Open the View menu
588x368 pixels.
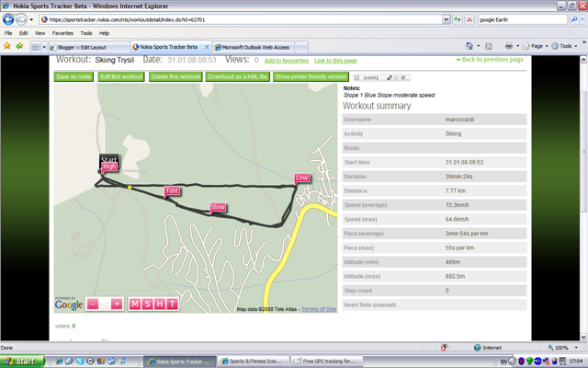pos(40,33)
